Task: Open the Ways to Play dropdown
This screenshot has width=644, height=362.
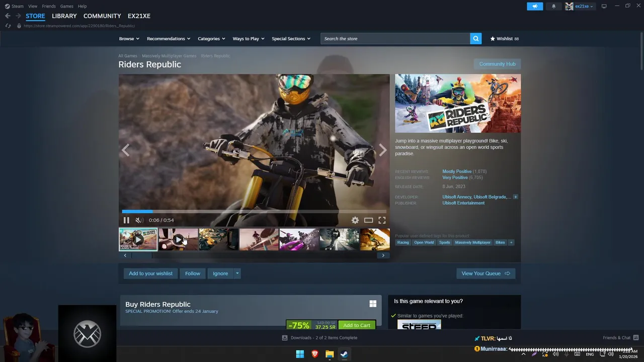Action: pos(249,39)
